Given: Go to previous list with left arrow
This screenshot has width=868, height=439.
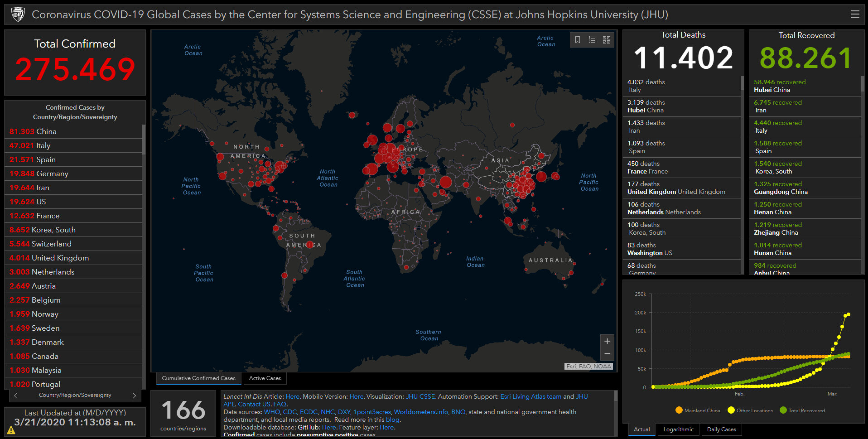Looking at the screenshot, I should click(16, 396).
